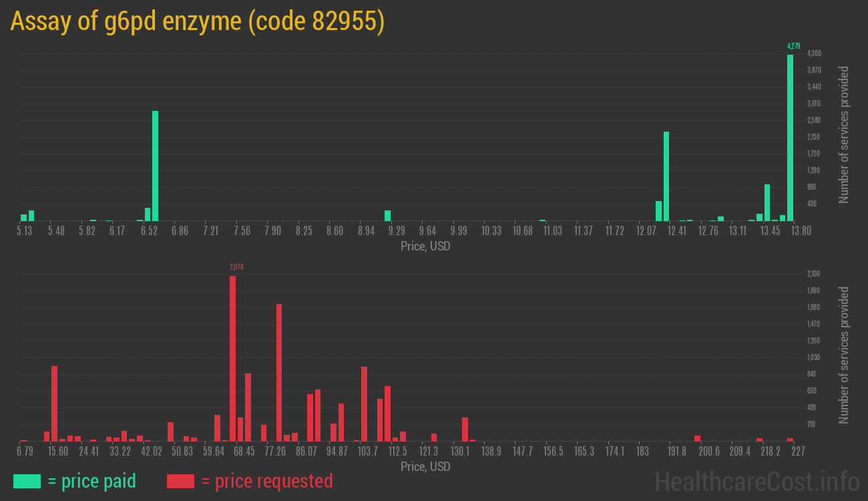Select the red price requested legend swatch
Screen dimensions: 868x501
pos(180,481)
